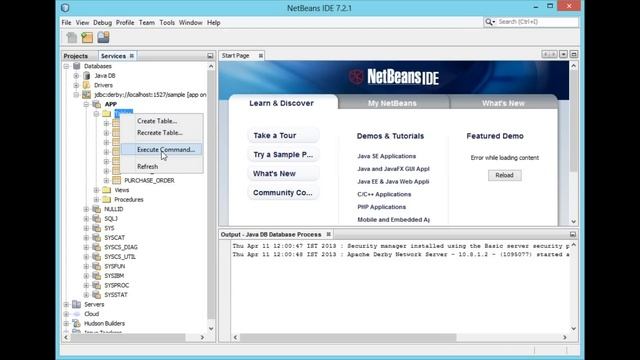Click the Community Corner button
The height and width of the screenshot is (360, 640).
tap(283, 193)
